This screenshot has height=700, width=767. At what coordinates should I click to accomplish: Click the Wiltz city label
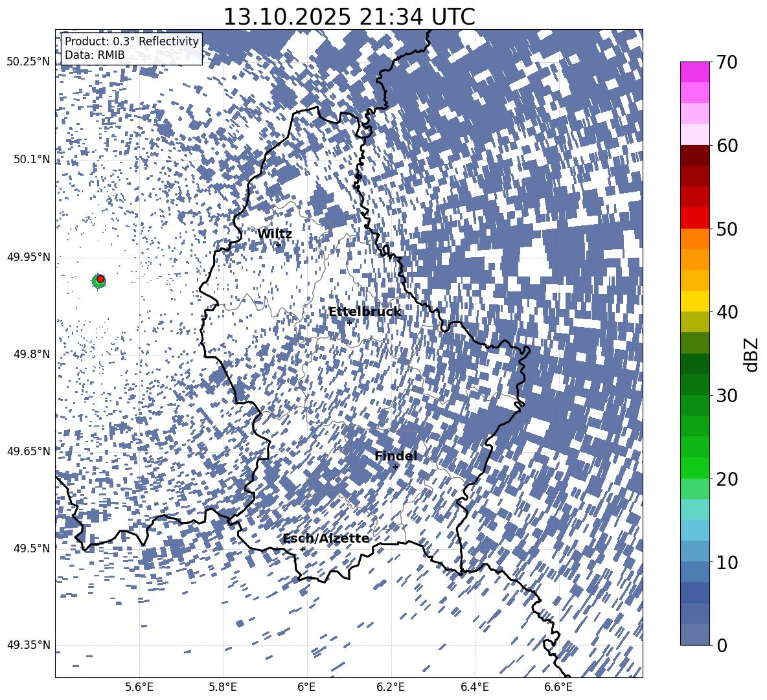(x=275, y=234)
